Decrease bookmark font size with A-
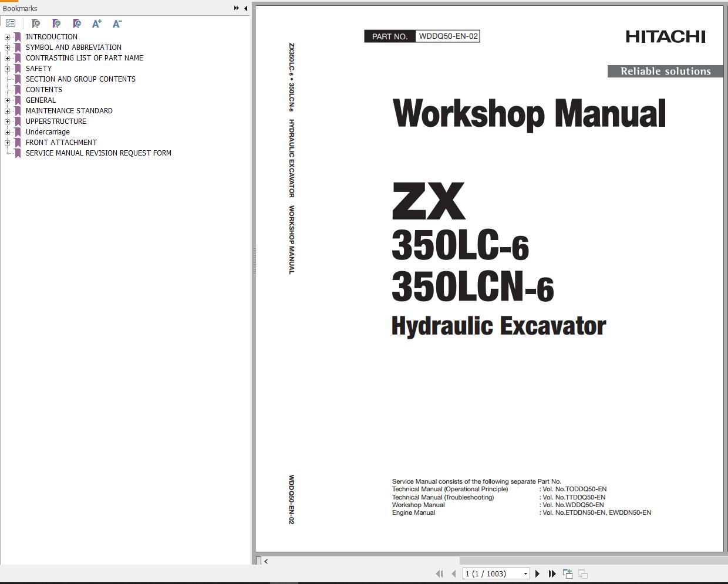The height and width of the screenshot is (584, 728). [x=117, y=23]
